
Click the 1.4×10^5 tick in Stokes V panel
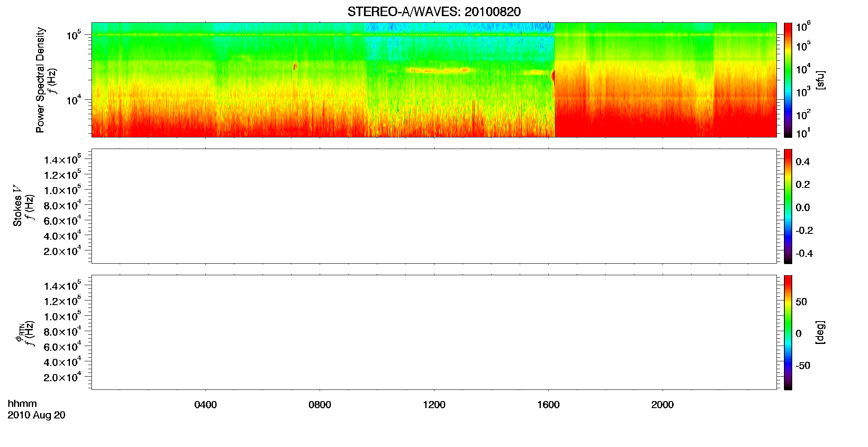point(63,160)
